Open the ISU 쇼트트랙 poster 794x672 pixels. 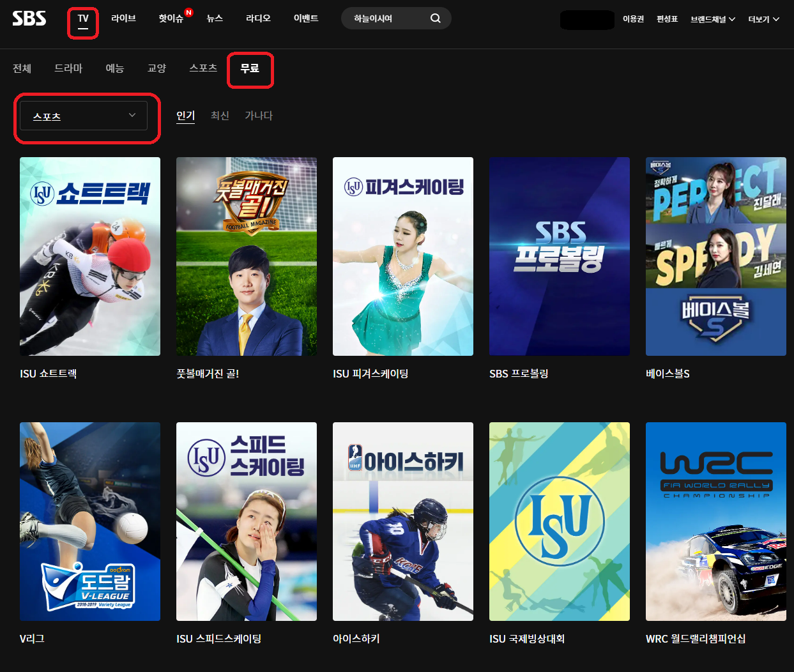(x=90, y=256)
